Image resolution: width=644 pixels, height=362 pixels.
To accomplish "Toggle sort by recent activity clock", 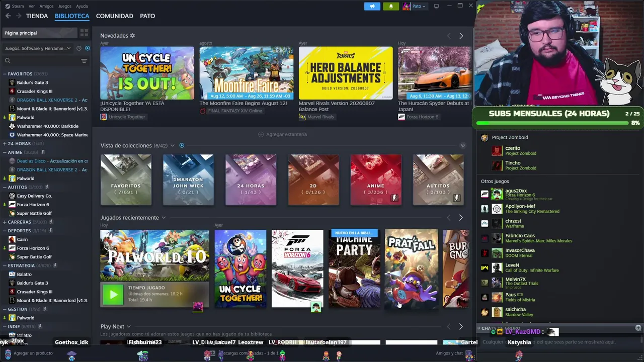I will 79,48.
